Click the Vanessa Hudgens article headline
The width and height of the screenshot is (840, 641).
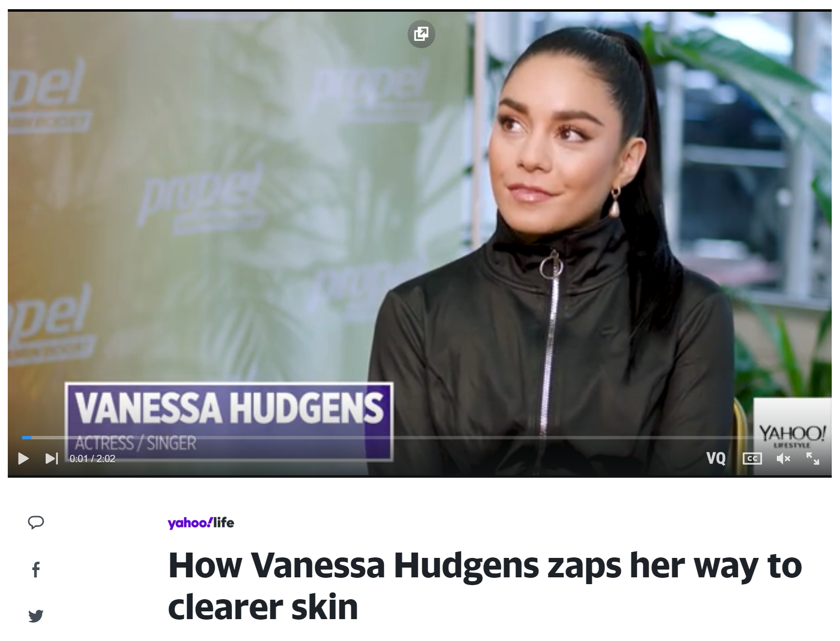(485, 586)
